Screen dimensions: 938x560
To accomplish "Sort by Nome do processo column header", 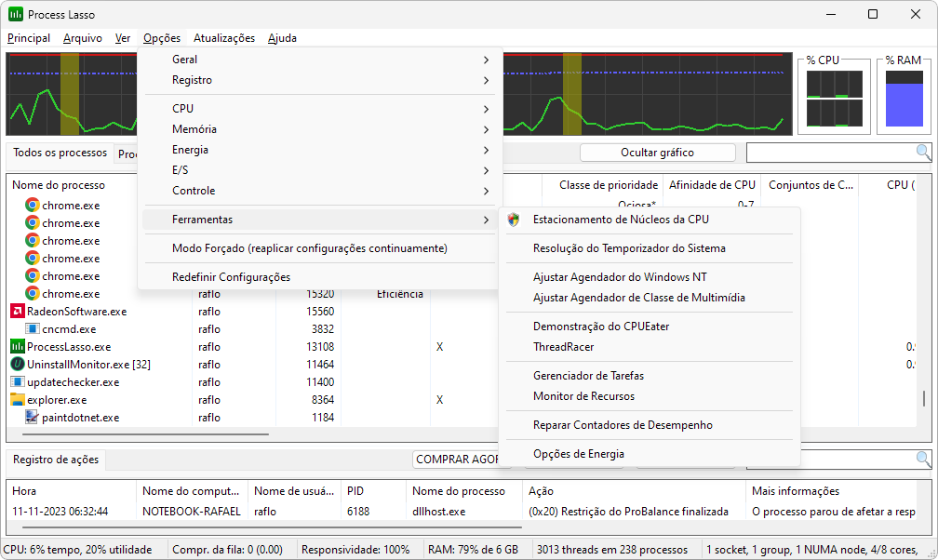I will pos(59,185).
